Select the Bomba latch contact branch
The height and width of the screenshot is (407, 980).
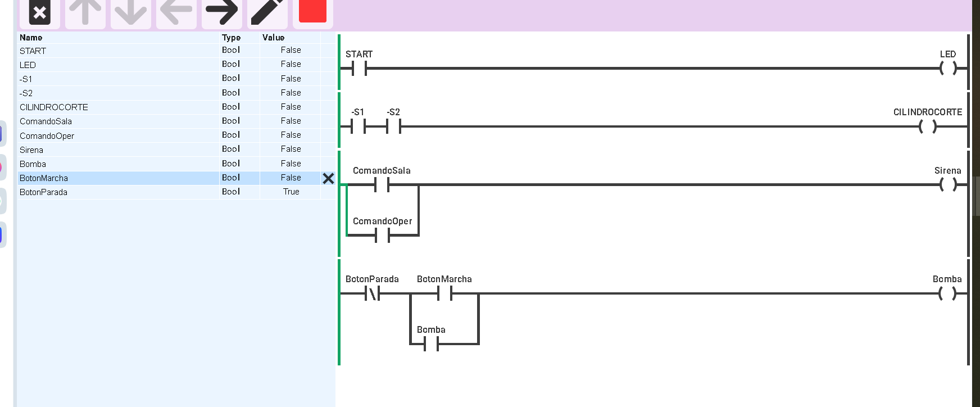click(x=432, y=343)
